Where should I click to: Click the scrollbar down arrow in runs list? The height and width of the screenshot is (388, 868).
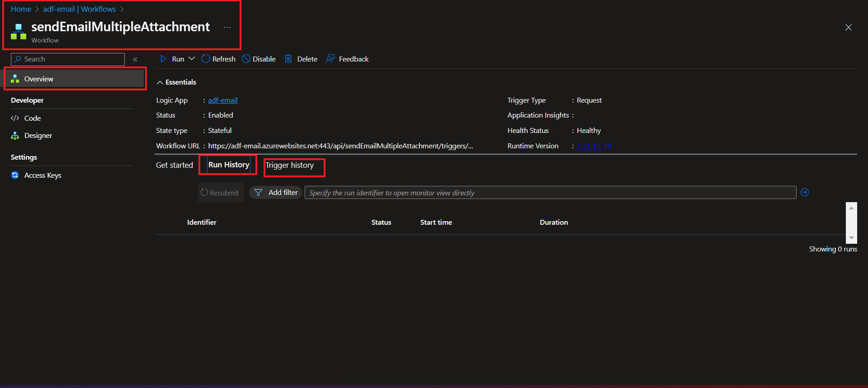[x=851, y=238]
